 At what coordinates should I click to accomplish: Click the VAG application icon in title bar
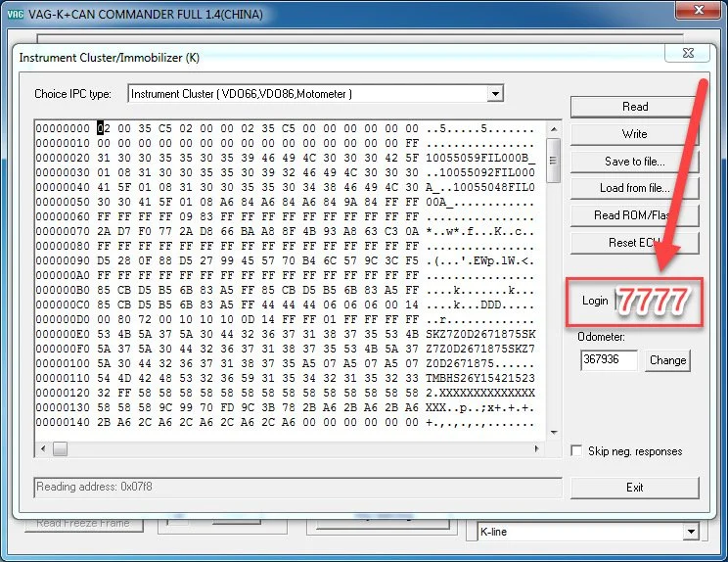pyautogui.click(x=16, y=14)
